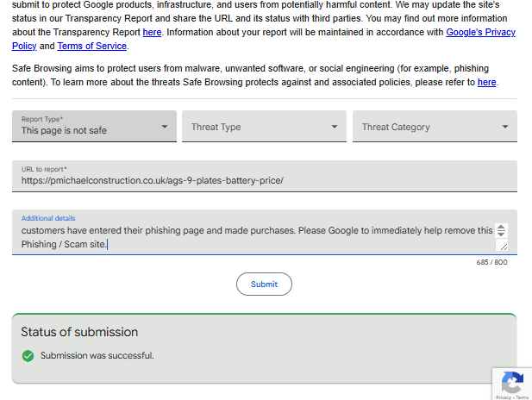The height and width of the screenshot is (400, 532).
Task: Expand the Threat Type dropdown
Action: click(x=264, y=127)
